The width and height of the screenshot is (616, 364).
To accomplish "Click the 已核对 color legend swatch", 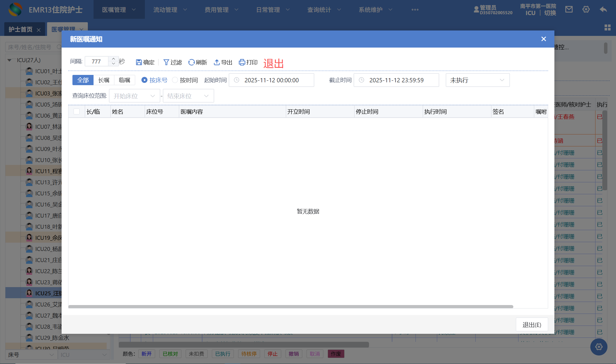I will [170, 354].
